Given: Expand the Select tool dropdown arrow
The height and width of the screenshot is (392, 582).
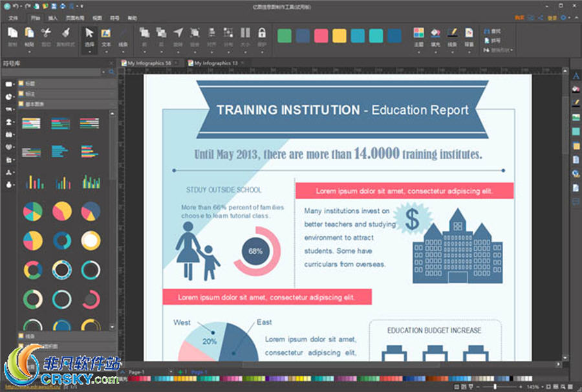Looking at the screenshot, I should [x=89, y=52].
